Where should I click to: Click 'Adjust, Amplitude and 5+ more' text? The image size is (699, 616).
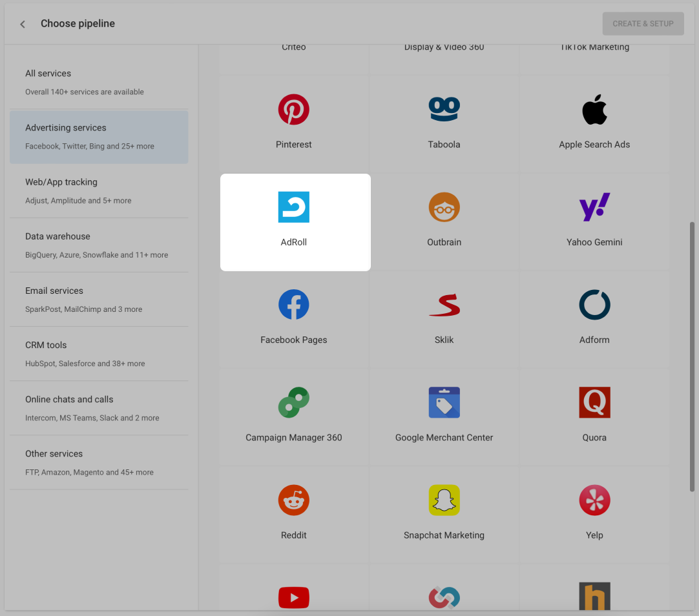point(78,200)
